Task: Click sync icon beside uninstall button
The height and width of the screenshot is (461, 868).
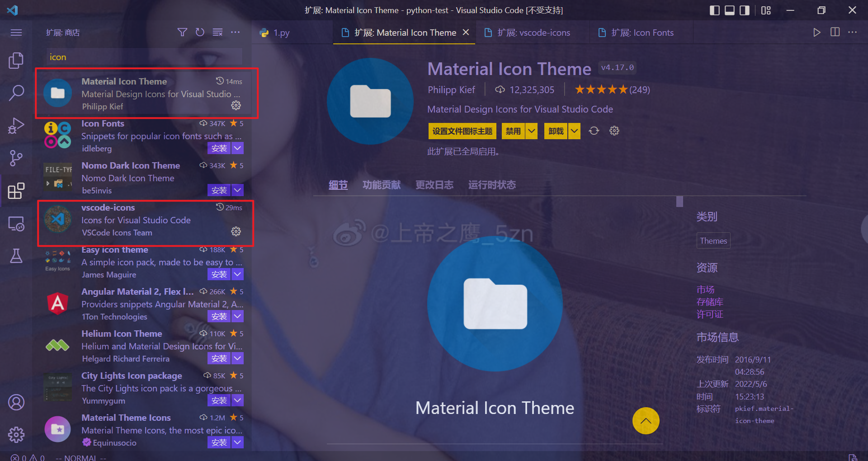Action: [x=594, y=131]
